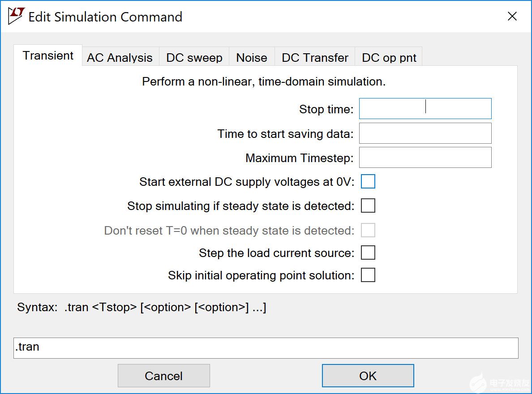Click the LTspice logo in title bar
The width and height of the screenshot is (532, 394).
tap(15, 16)
